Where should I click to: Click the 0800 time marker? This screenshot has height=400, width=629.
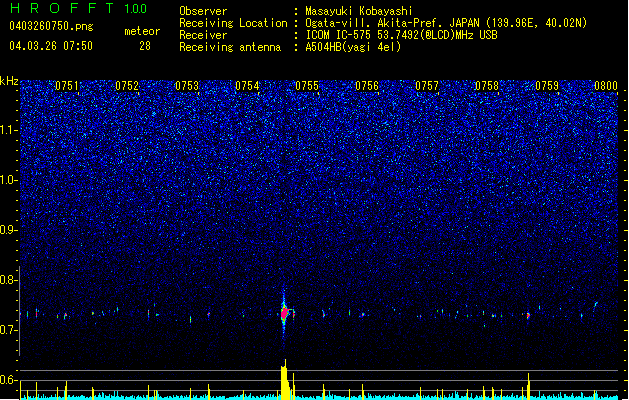(606, 86)
